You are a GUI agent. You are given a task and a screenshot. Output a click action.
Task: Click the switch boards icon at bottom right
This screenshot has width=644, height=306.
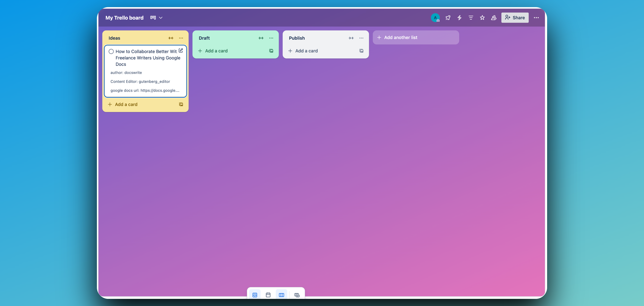297,295
